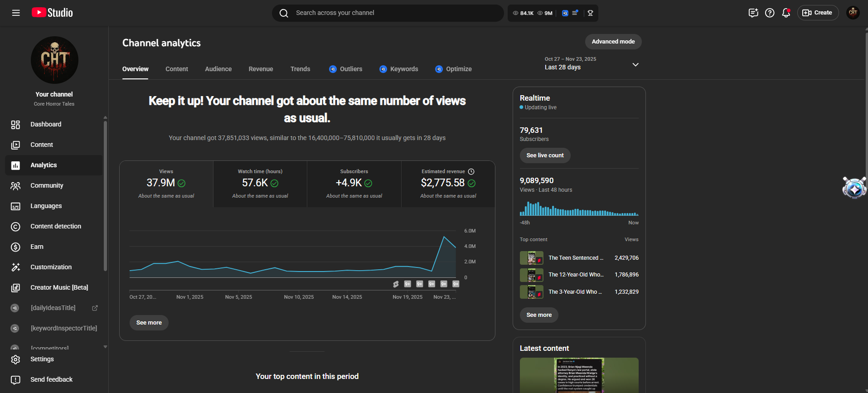Screen dimensions: 868x393
Task: Select the Subscribers metric card
Action: [x=354, y=184]
